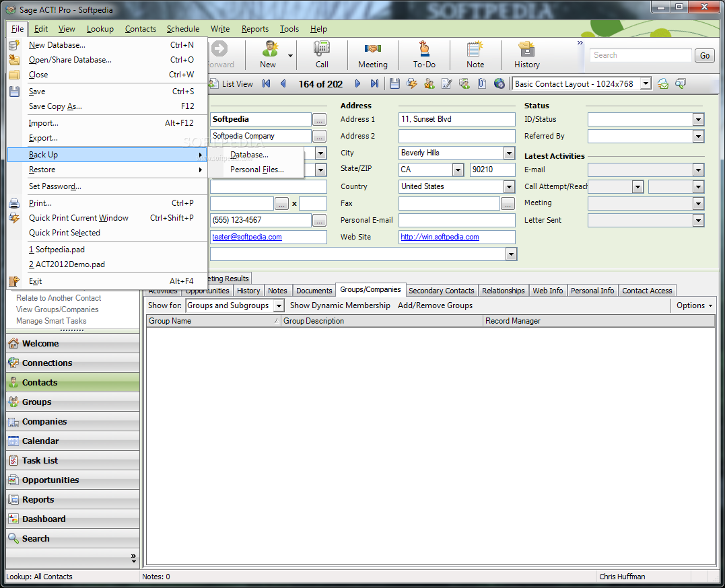Open the Welcome navigation icon

(x=13, y=344)
